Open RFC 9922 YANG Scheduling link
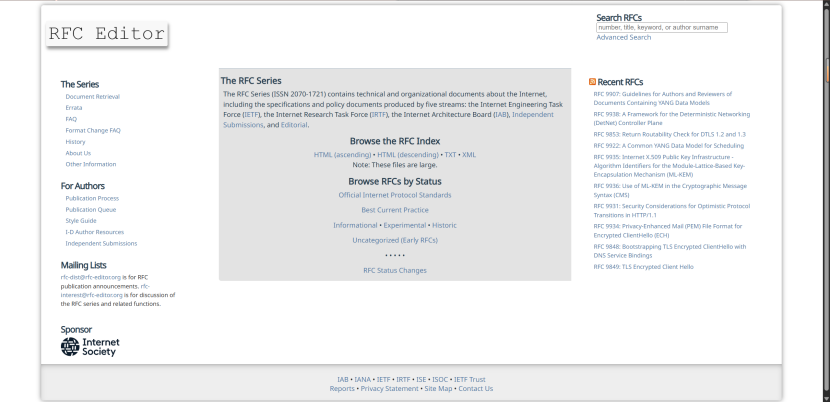The image size is (830, 402). [x=669, y=146]
